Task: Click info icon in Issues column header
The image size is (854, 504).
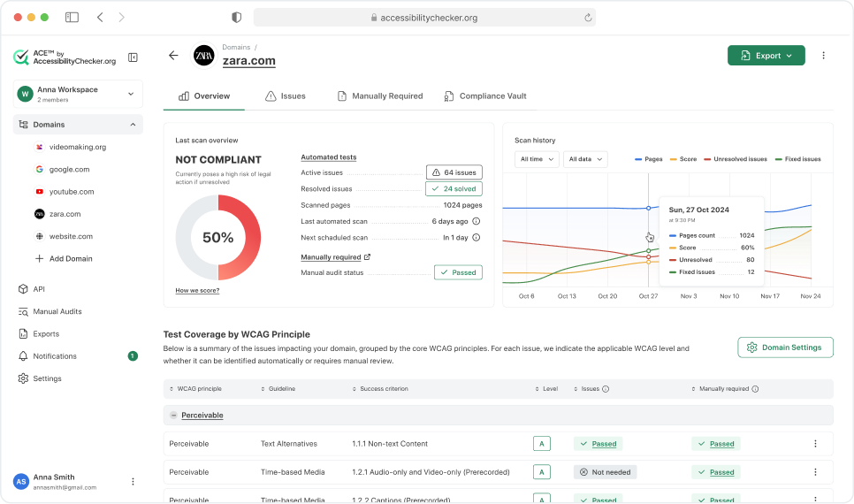Action: click(606, 389)
